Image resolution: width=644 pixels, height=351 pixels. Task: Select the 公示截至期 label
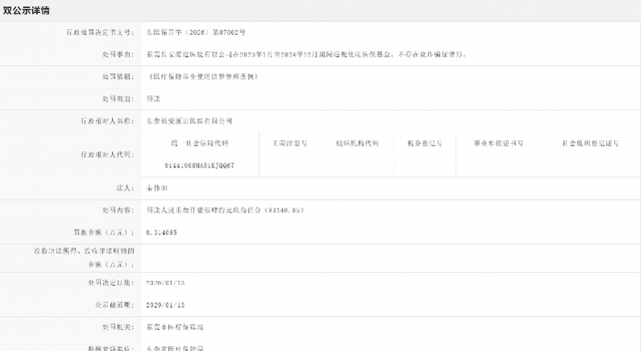click(x=114, y=305)
